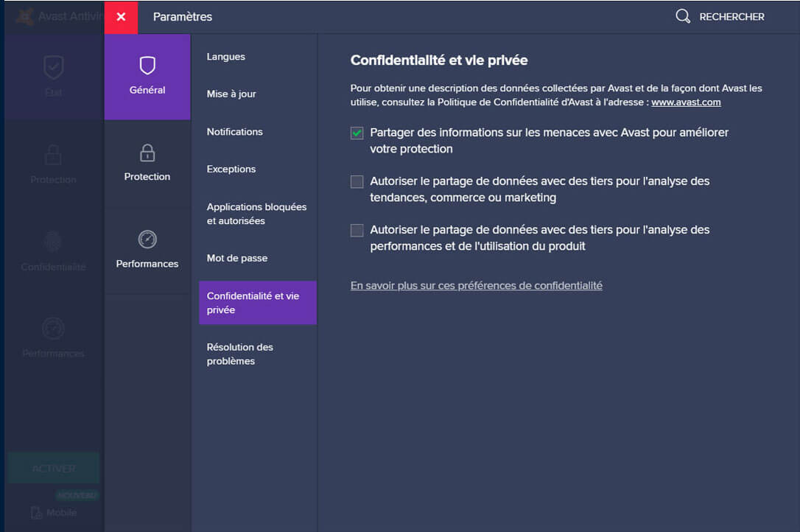Click the dimmed ACTIVER button
The image size is (800, 532).
coord(53,468)
